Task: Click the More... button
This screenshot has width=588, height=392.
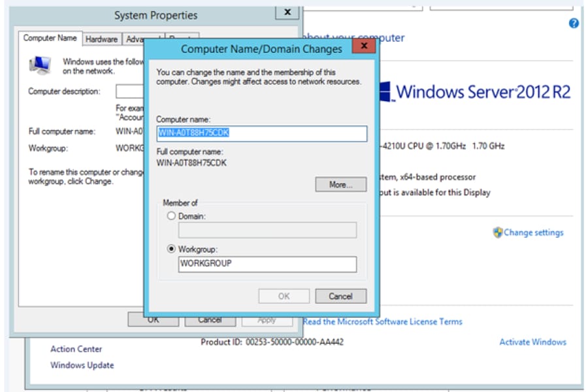Action: pos(340,184)
